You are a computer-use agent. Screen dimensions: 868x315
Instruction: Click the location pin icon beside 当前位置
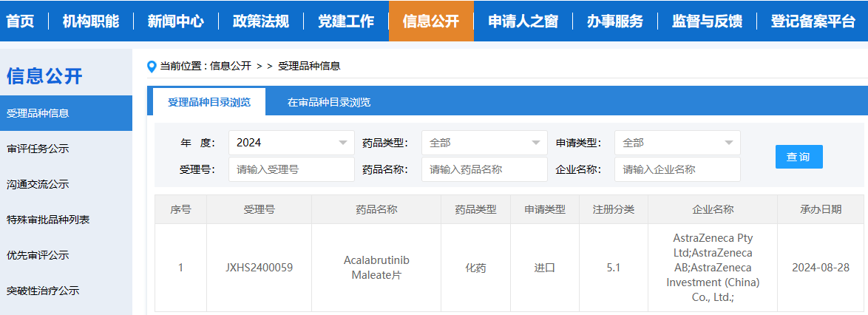click(x=152, y=67)
